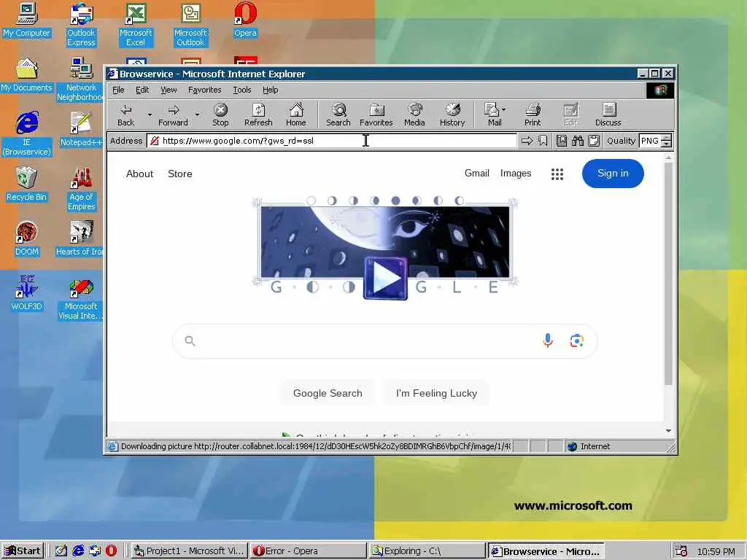
Task: Open the Back button history dropdown arrow
Action: point(150,114)
